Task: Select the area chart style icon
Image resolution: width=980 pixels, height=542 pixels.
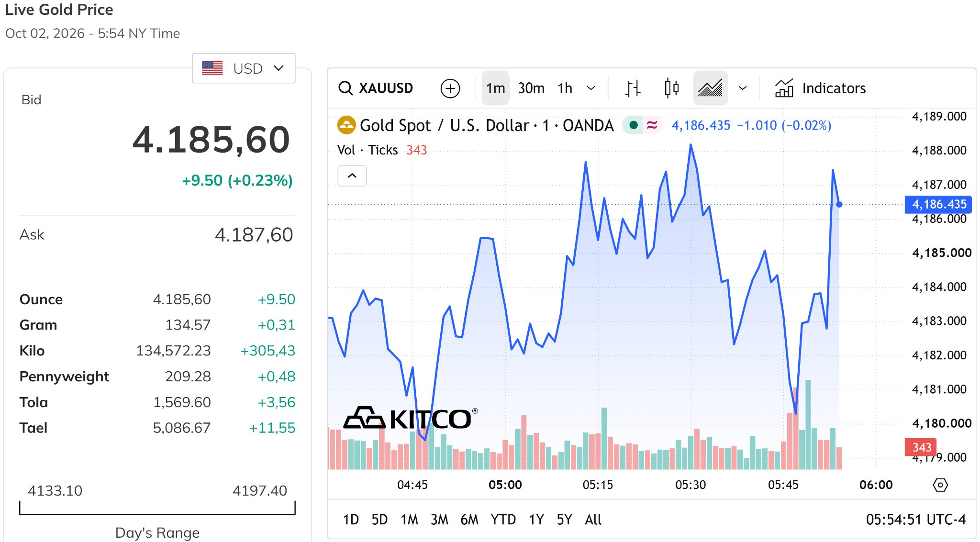Action: coord(710,88)
